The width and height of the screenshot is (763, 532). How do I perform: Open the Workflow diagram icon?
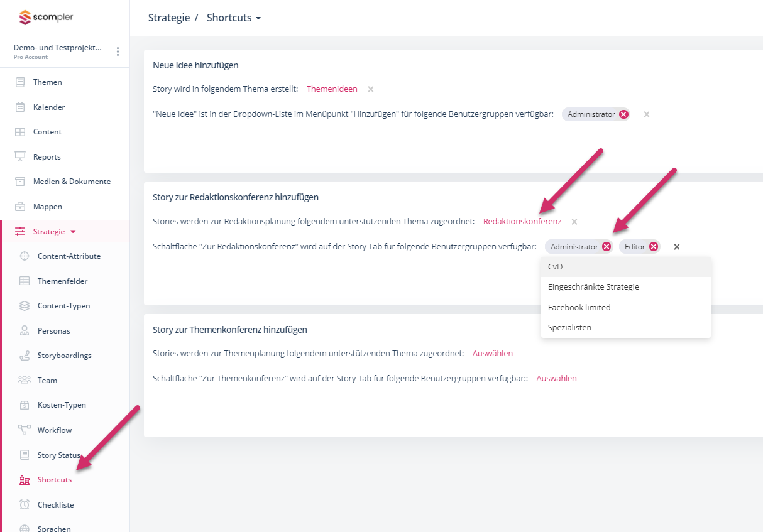[x=25, y=430]
